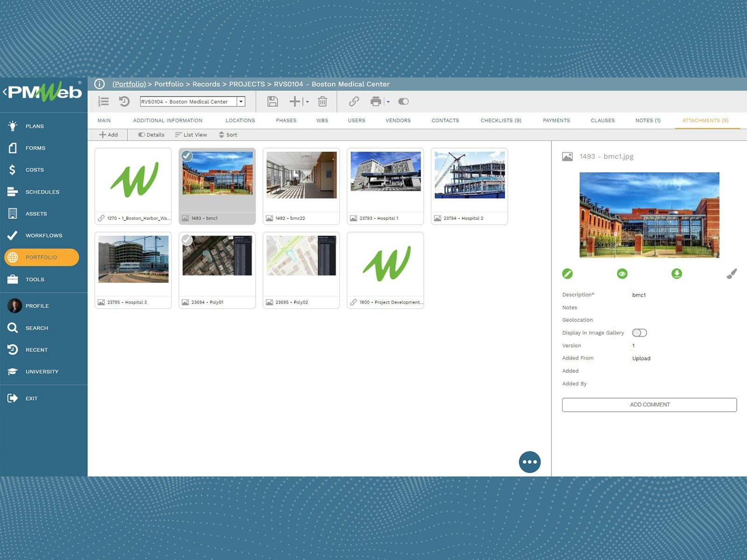Preview the attachment with the green eye icon
The height and width of the screenshot is (560, 747).
tap(621, 274)
